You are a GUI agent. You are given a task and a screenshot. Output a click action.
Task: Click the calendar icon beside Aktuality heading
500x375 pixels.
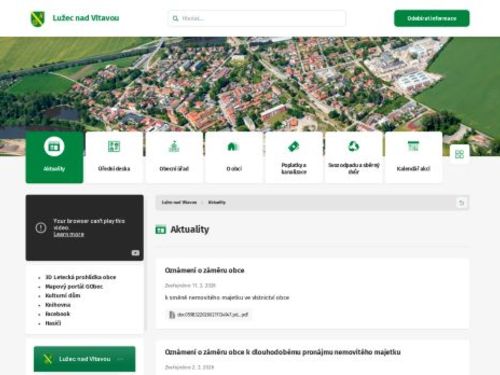(x=161, y=230)
